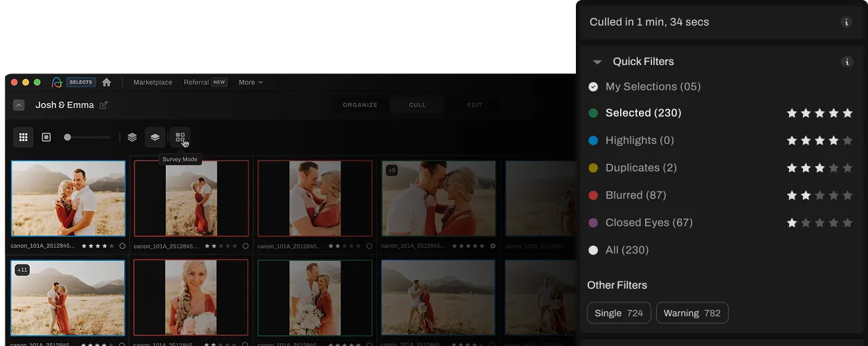Switch to grid view
The image size is (868, 346).
[24, 137]
